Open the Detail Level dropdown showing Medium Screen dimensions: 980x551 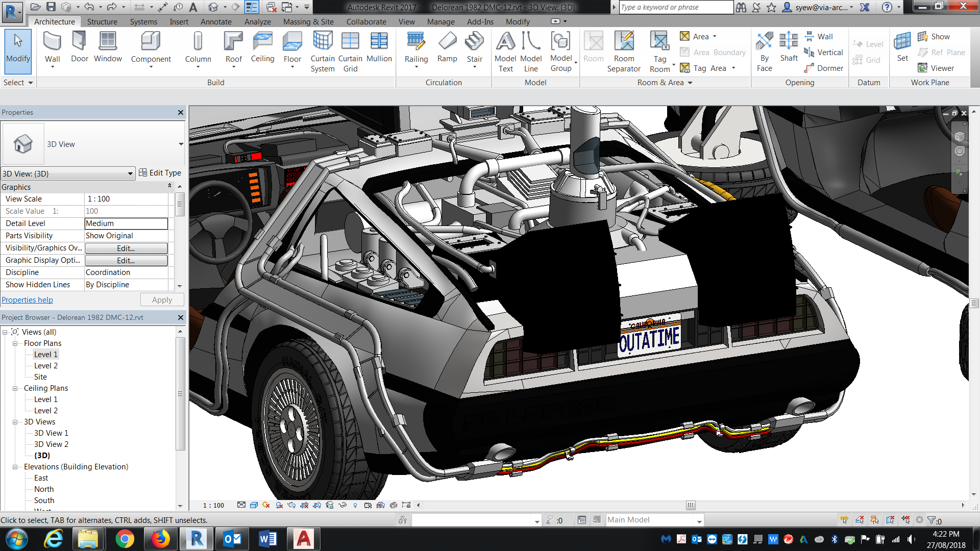click(x=126, y=223)
